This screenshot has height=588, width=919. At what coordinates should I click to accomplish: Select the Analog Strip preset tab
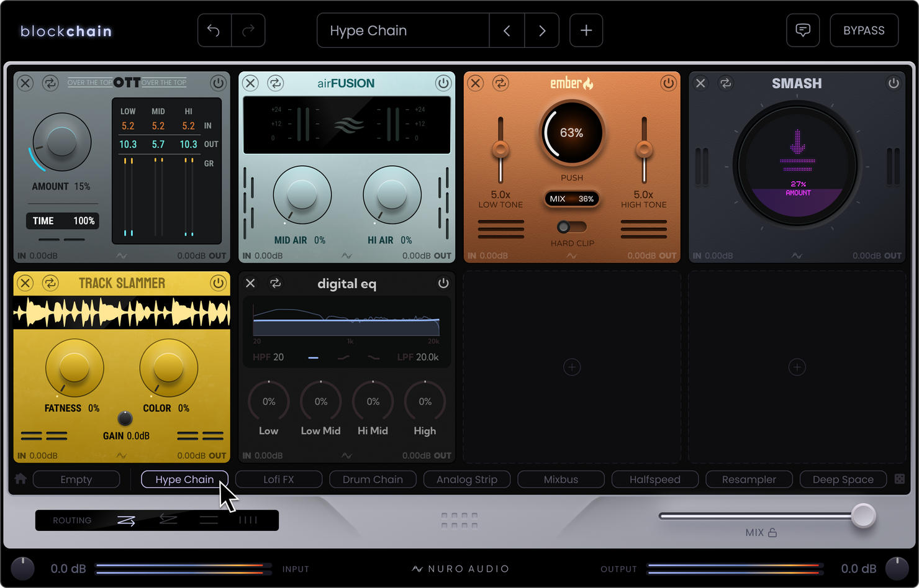coord(467,479)
